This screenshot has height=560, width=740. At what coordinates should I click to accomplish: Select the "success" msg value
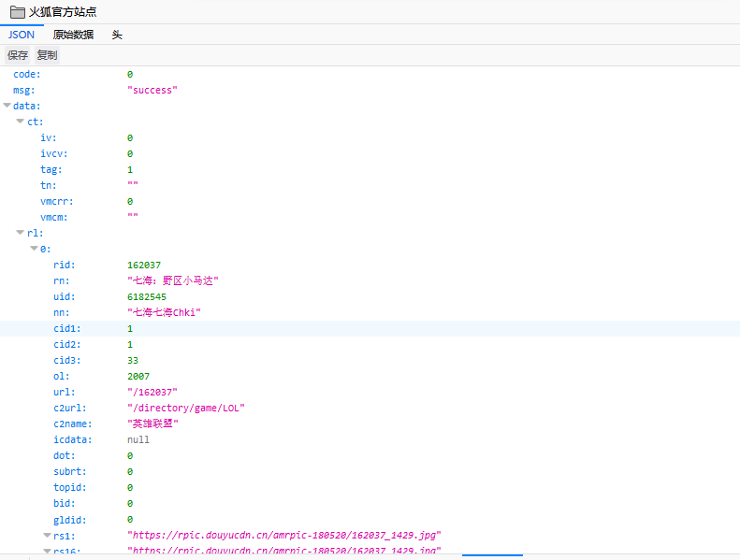point(152,90)
